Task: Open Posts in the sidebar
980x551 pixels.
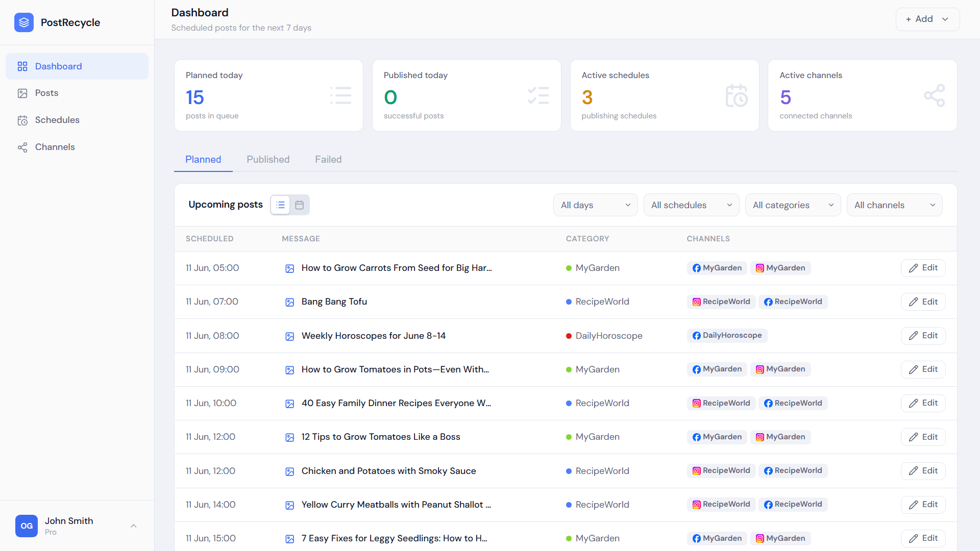Action: point(77,93)
